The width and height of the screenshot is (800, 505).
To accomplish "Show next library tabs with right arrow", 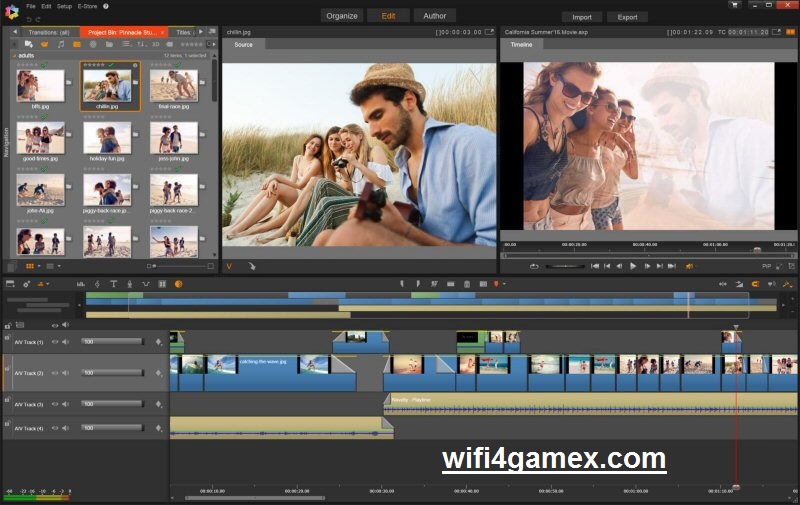I will click(x=201, y=32).
